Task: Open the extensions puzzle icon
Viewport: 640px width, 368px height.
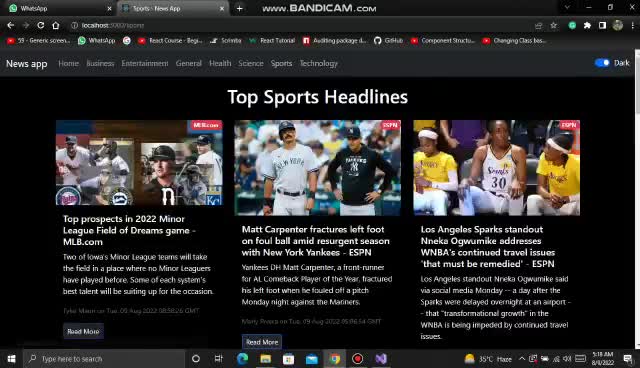Action: click(x=587, y=25)
